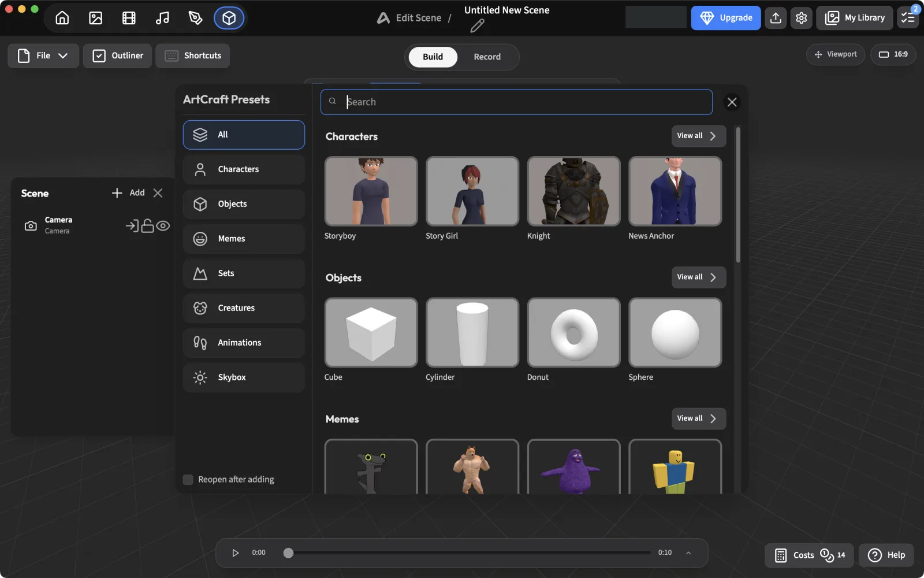The width and height of the screenshot is (924, 578).
Task: Select the Skybox category
Action: tap(244, 377)
